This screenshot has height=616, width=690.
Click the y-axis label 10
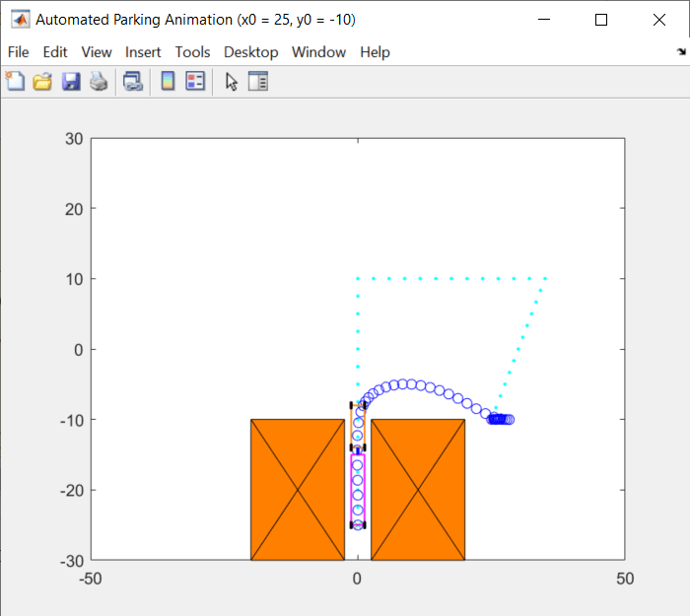(74, 279)
